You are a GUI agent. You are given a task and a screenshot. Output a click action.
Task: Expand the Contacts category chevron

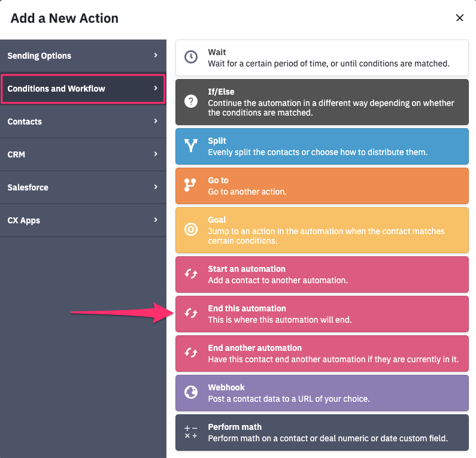(156, 121)
